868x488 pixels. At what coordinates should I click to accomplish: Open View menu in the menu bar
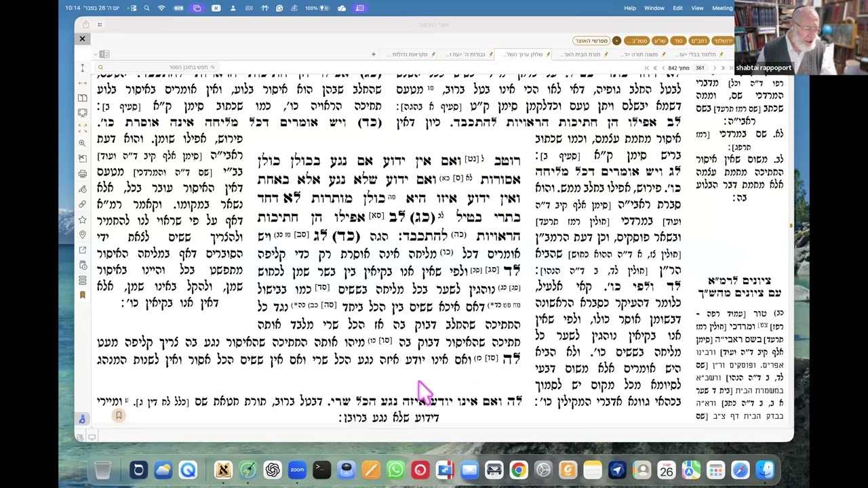coord(697,8)
